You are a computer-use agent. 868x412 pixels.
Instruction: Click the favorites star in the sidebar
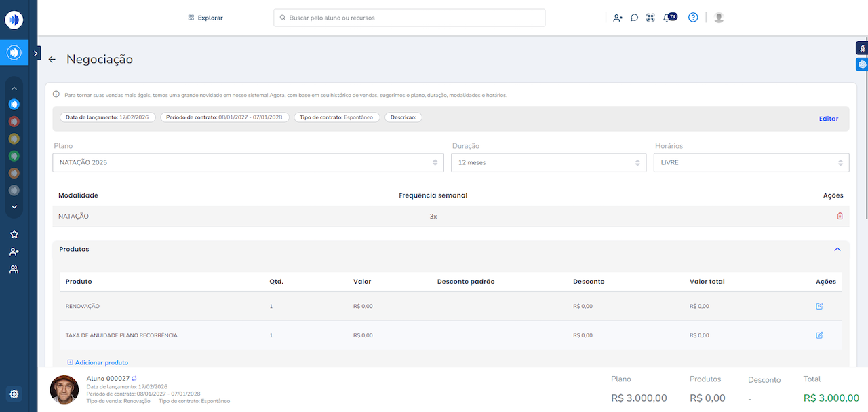coord(14,234)
